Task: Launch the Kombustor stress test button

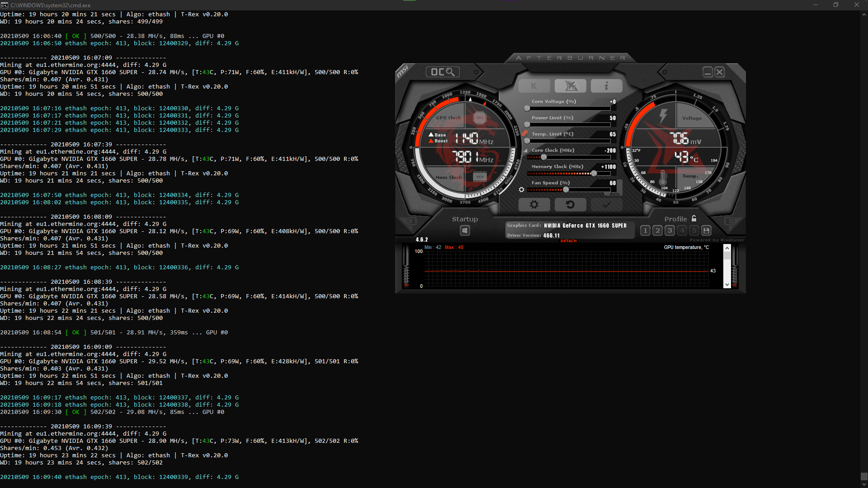Action: coord(534,86)
